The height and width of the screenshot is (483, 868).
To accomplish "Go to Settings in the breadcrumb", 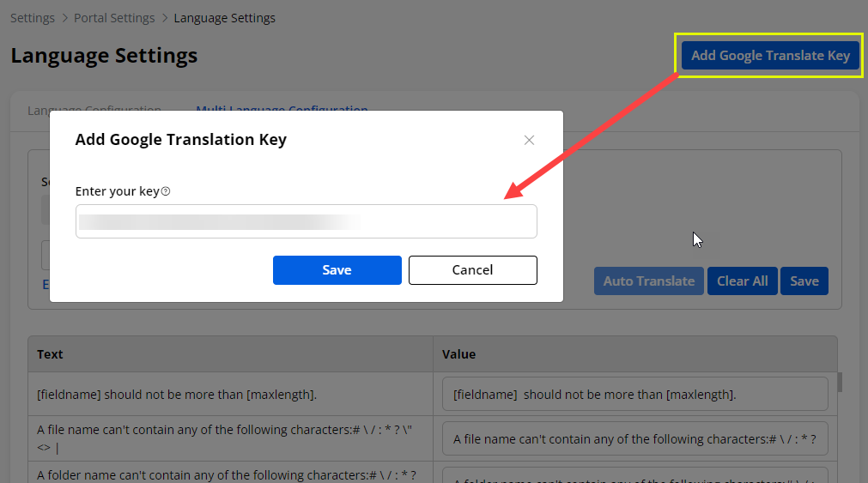I will (x=33, y=18).
